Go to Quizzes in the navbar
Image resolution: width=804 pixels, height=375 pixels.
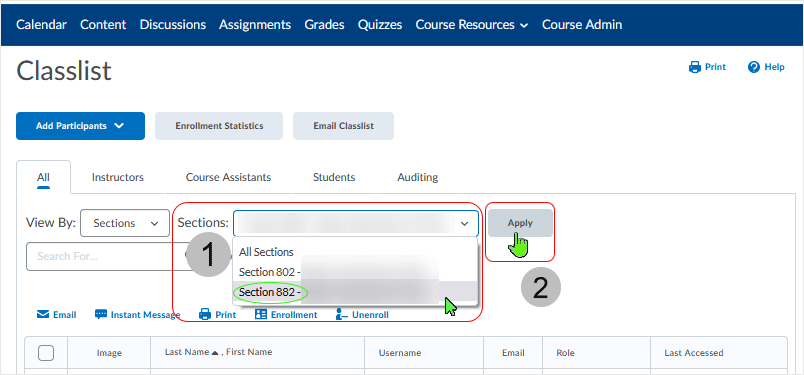[x=380, y=25]
